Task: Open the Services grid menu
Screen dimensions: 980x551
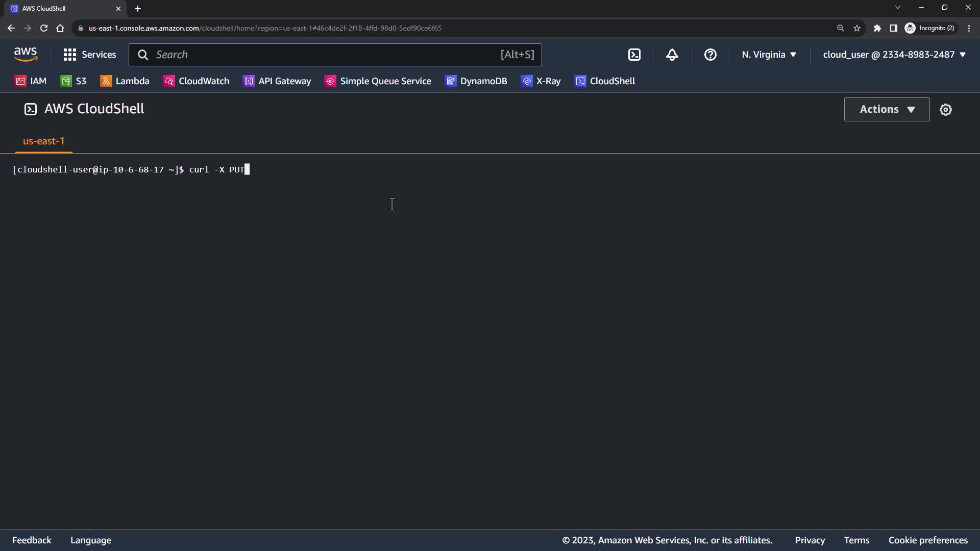Action: pos(89,55)
